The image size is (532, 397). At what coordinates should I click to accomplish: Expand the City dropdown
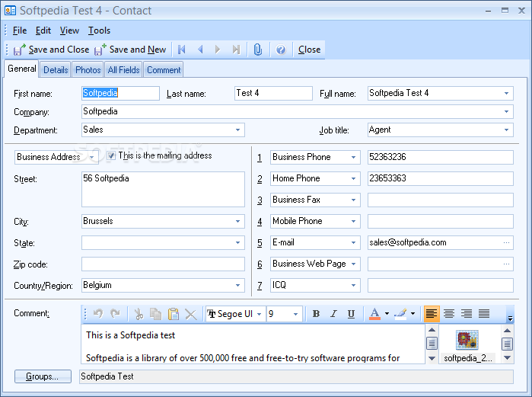237,222
